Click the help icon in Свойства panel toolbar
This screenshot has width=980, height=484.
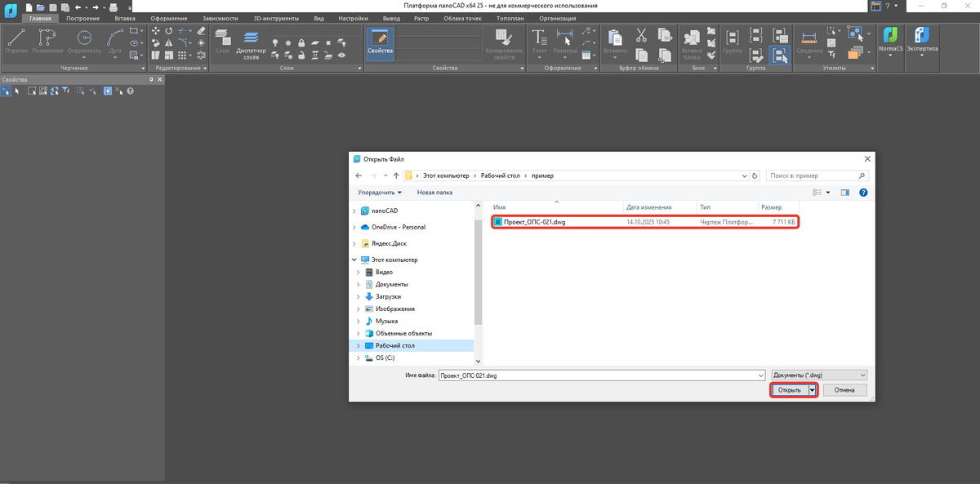(129, 91)
